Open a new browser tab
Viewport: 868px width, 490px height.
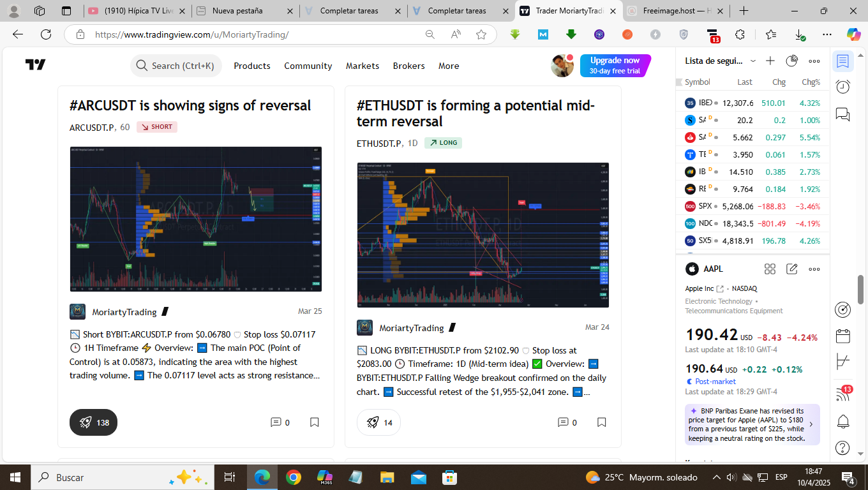744,11
